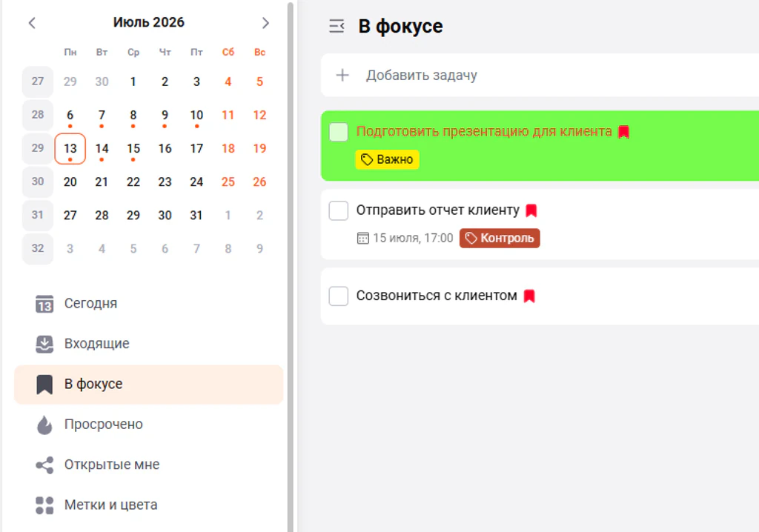This screenshot has height=532, width=759.
Task: Open the Просрочено list
Action: click(148, 425)
